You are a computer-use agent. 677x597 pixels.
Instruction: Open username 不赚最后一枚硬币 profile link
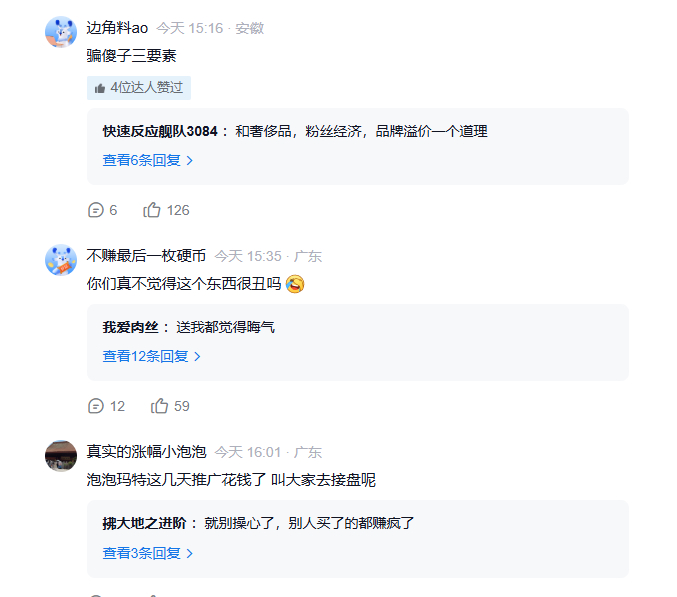click(x=146, y=256)
